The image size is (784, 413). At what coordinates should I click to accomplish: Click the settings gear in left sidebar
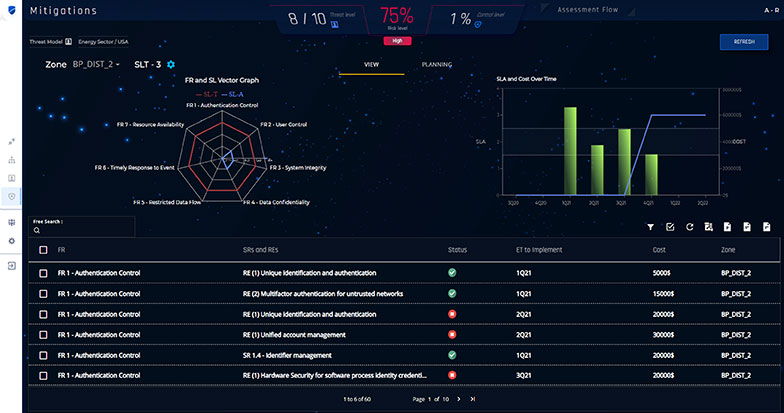(x=12, y=241)
